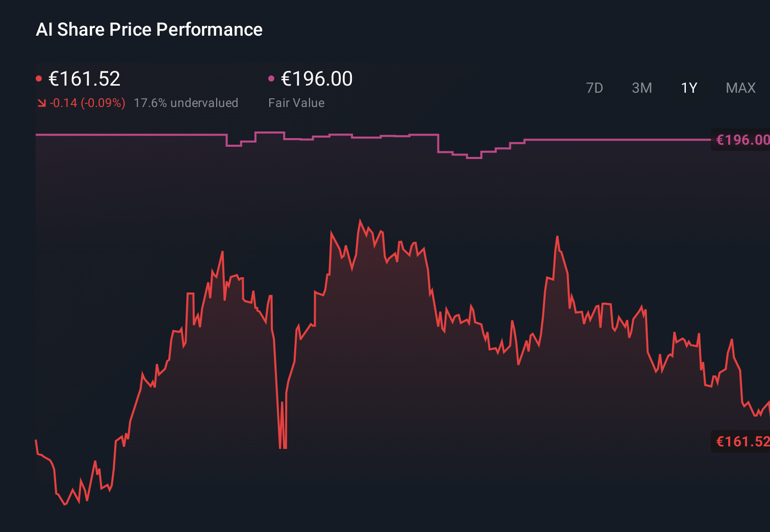Switch to the 3M time range
Viewport: 770px width, 532px height.
pyautogui.click(x=641, y=88)
